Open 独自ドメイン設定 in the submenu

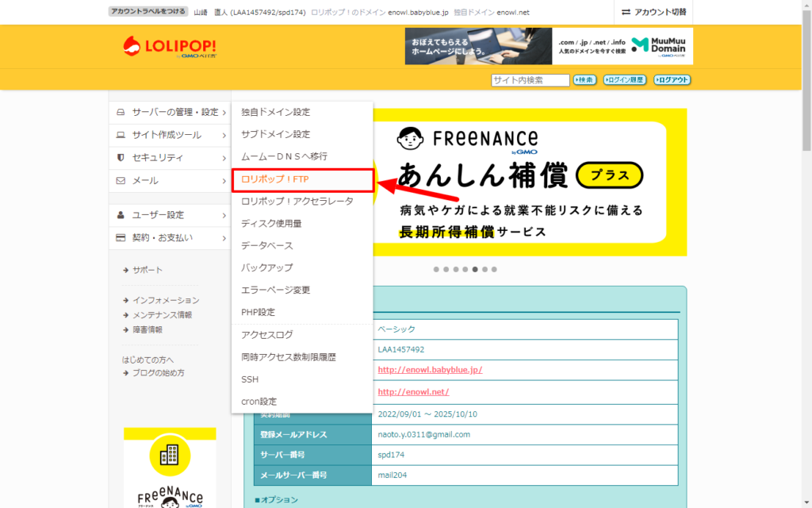tap(275, 112)
